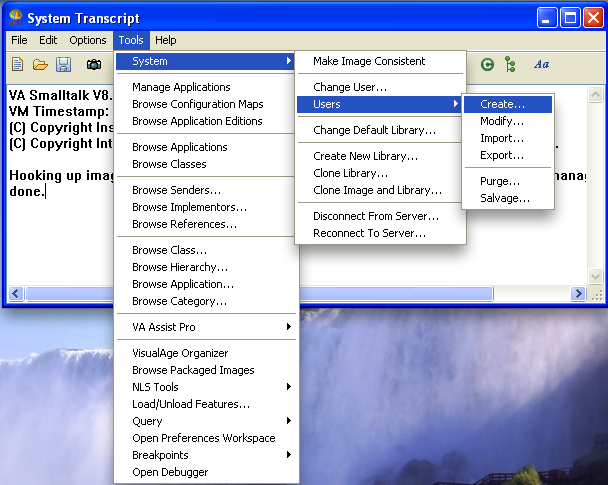Screen dimensions: 608x485
Task: Click the horizontal scrollbar right arrow
Action: [x=578, y=293]
